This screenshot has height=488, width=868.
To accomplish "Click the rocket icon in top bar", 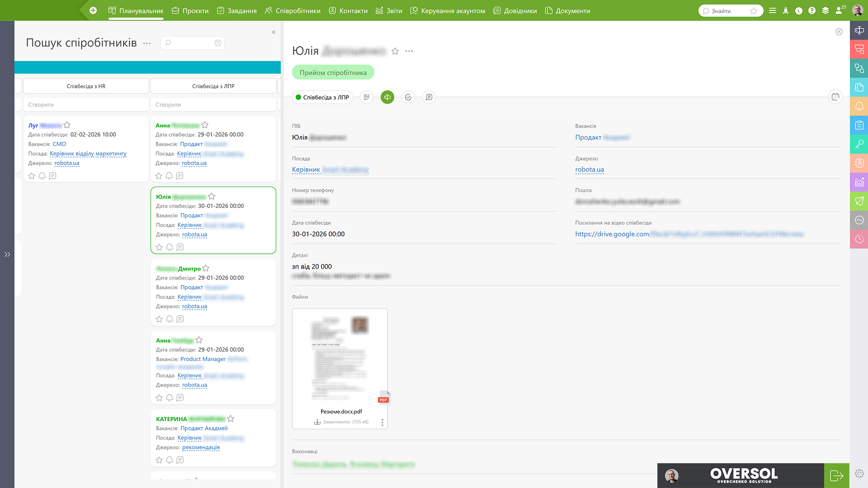I will point(786,10).
